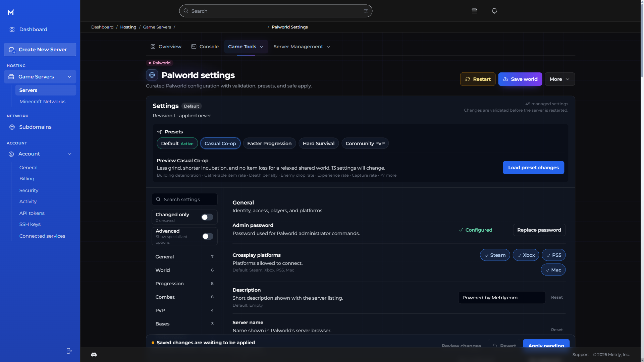Open search filter options icon
This screenshot has width=644, height=362.
click(x=366, y=11)
